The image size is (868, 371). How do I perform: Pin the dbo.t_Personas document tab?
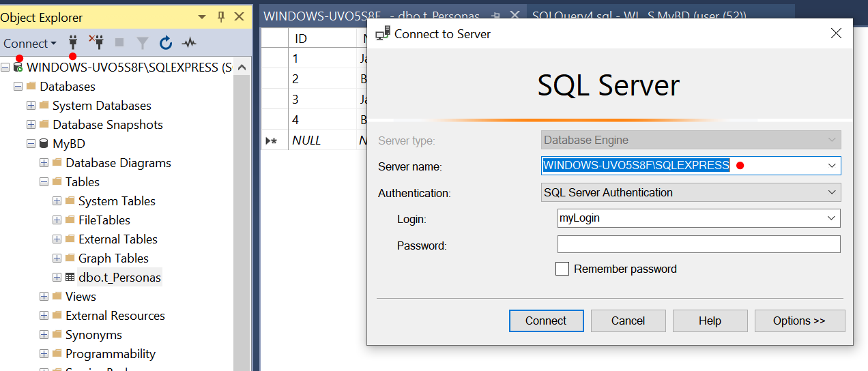pos(496,15)
